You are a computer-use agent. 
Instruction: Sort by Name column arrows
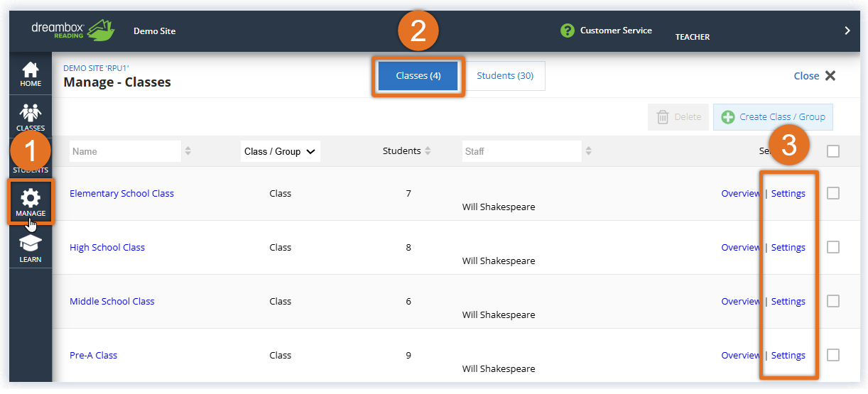(188, 151)
